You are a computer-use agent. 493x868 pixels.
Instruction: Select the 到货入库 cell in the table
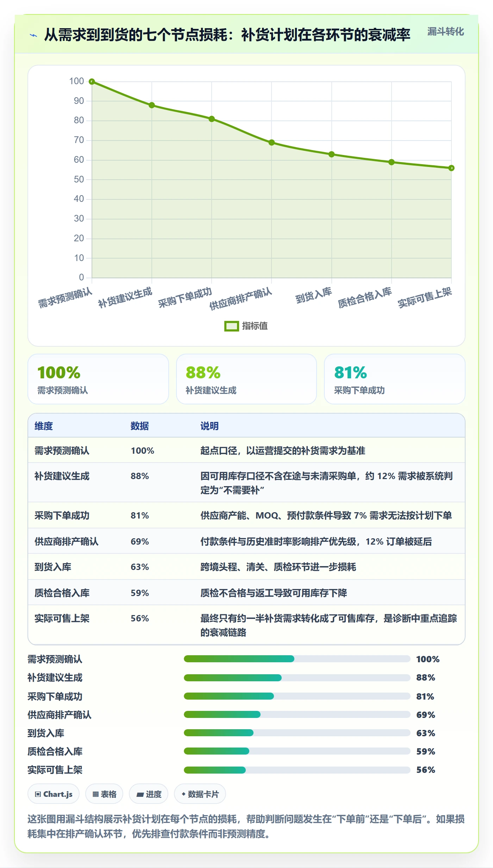(x=53, y=567)
